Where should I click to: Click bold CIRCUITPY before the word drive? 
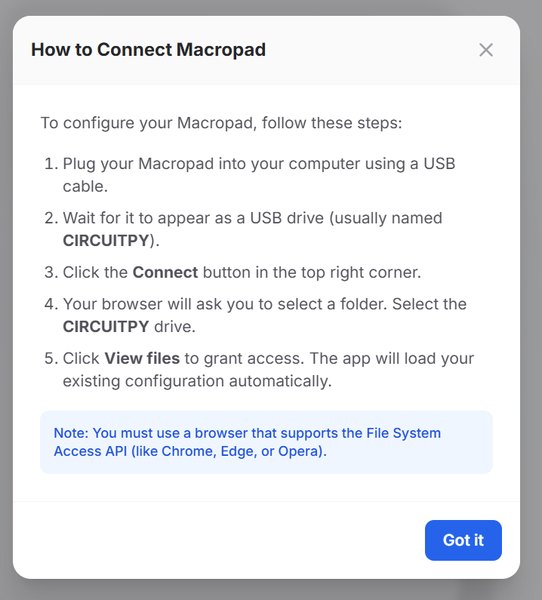pos(106,327)
